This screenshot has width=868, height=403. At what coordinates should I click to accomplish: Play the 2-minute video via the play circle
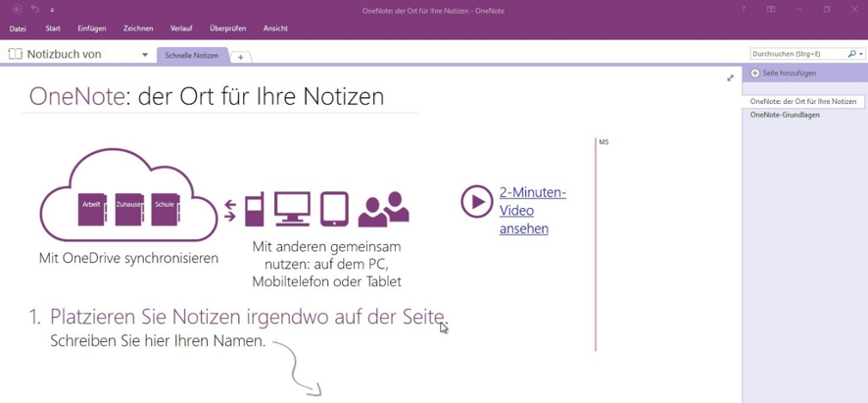pyautogui.click(x=477, y=202)
